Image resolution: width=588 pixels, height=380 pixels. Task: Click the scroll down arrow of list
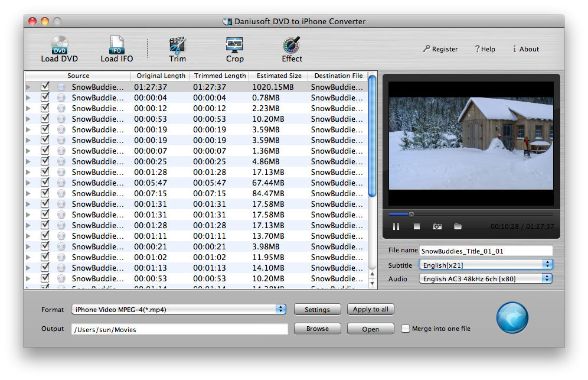(372, 284)
